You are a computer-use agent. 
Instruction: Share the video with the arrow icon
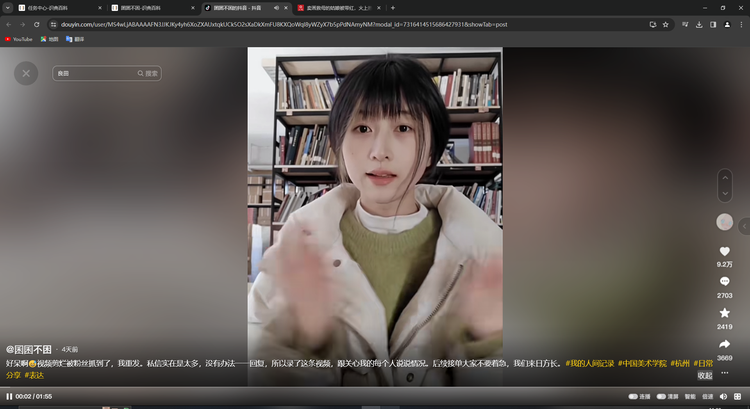pos(724,344)
